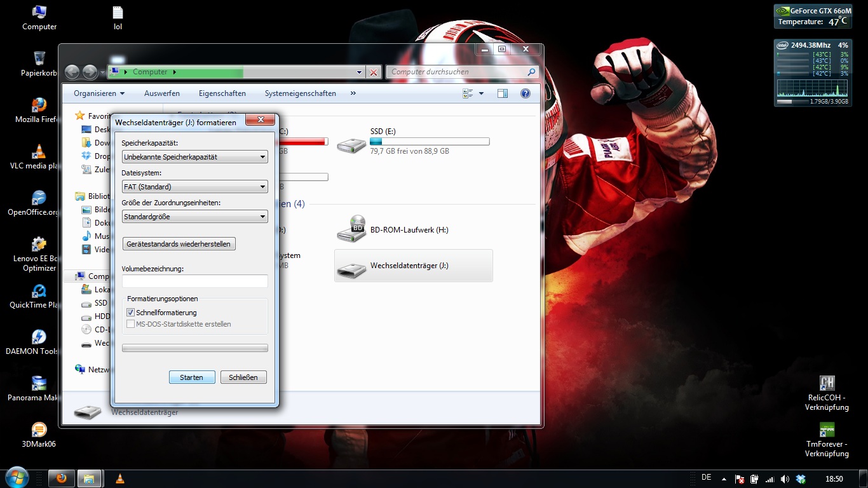Viewport: 868px width, 488px height.
Task: Select Bibliotheken in navigation pane
Action: (93, 196)
